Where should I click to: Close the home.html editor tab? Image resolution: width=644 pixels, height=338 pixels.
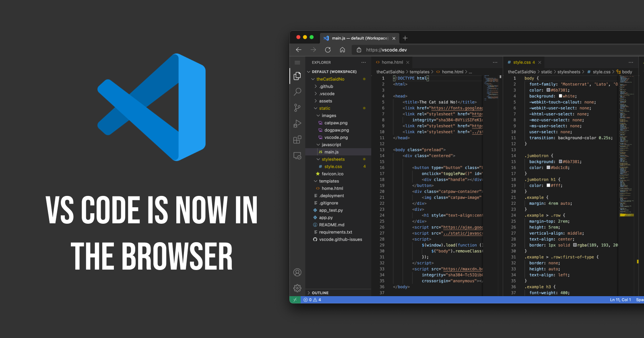408,62
